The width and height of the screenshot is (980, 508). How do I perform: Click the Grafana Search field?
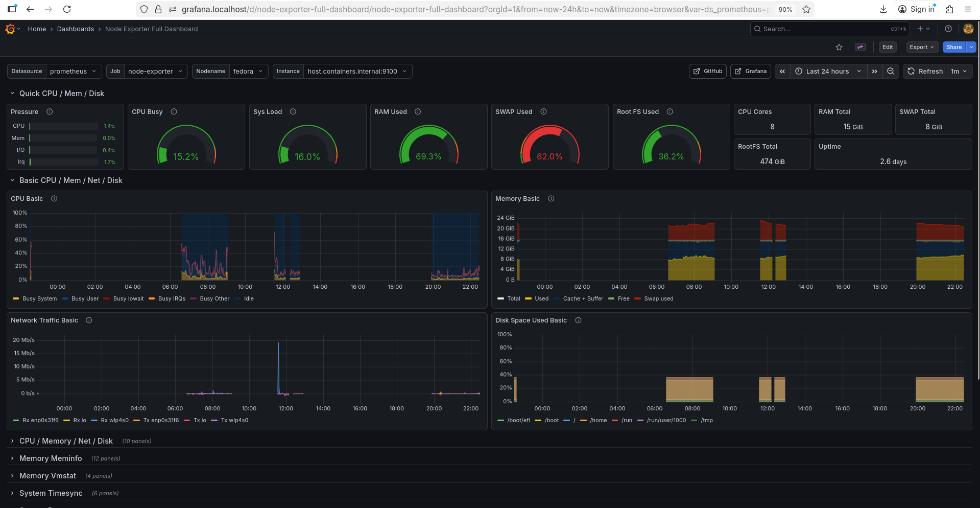(830, 29)
